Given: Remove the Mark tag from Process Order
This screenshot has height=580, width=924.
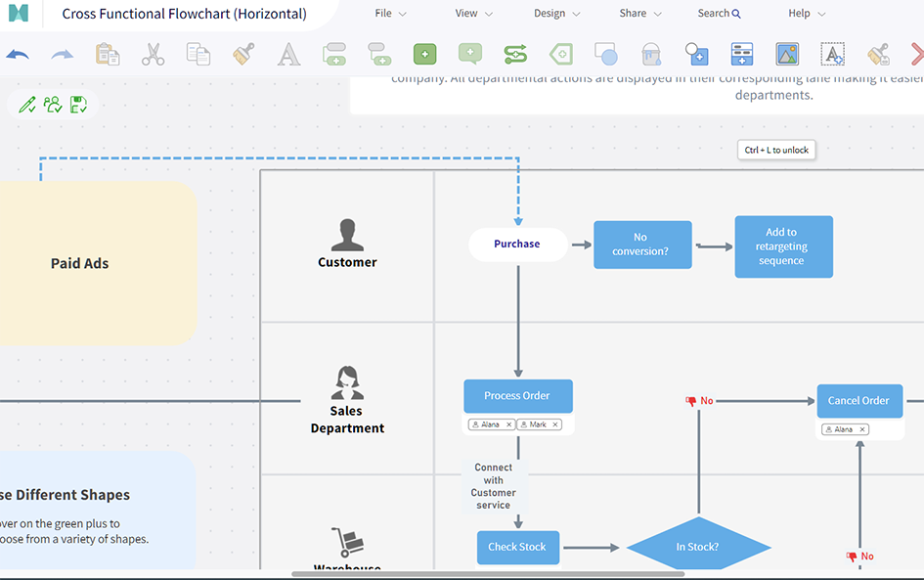Looking at the screenshot, I should pos(555,424).
